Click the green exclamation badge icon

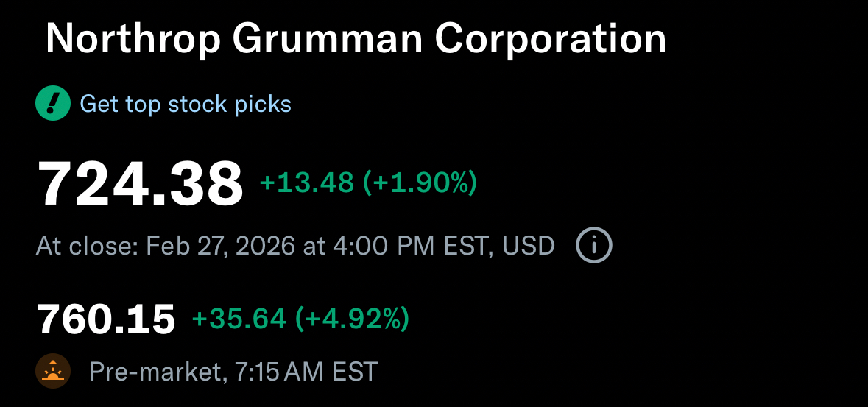pos(53,104)
